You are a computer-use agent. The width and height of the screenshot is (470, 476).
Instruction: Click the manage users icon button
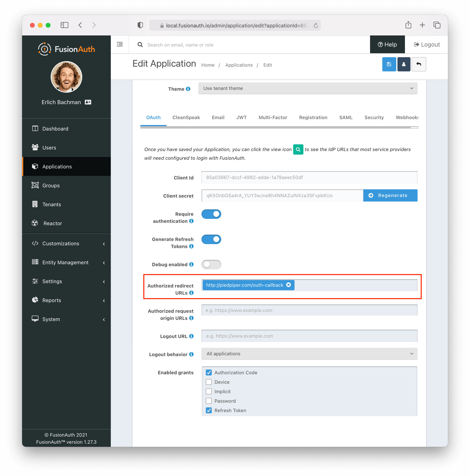point(404,64)
